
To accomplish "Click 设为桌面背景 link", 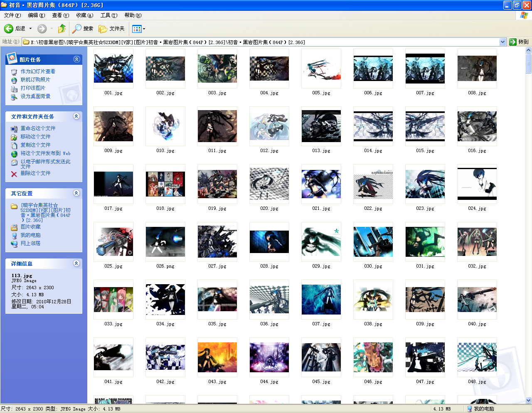I will [x=35, y=96].
